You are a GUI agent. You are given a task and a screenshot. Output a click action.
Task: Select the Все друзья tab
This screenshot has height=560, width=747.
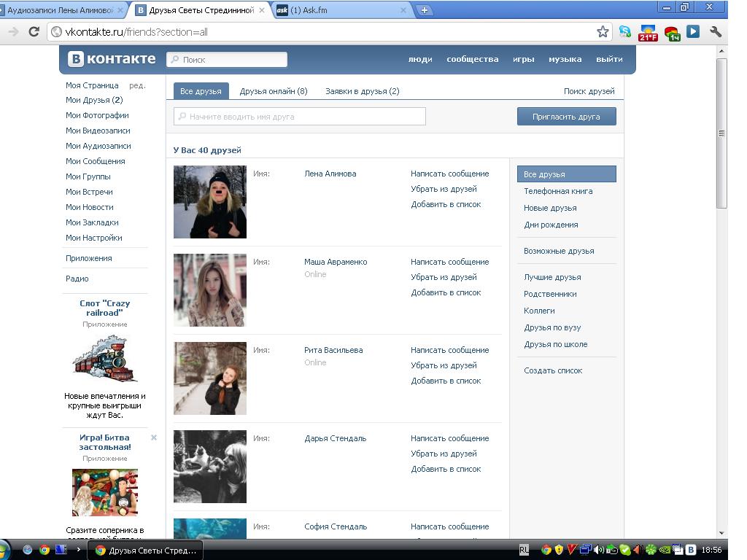(x=201, y=91)
